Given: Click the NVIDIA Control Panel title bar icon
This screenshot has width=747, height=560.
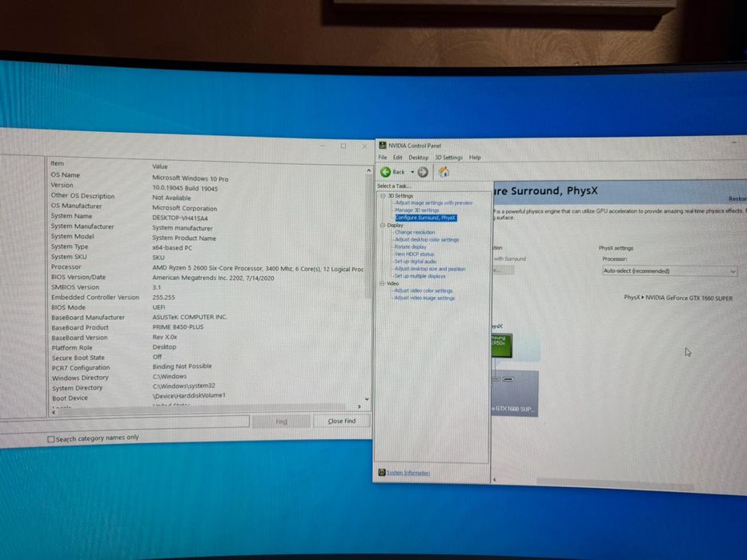Looking at the screenshot, I should click(382, 146).
